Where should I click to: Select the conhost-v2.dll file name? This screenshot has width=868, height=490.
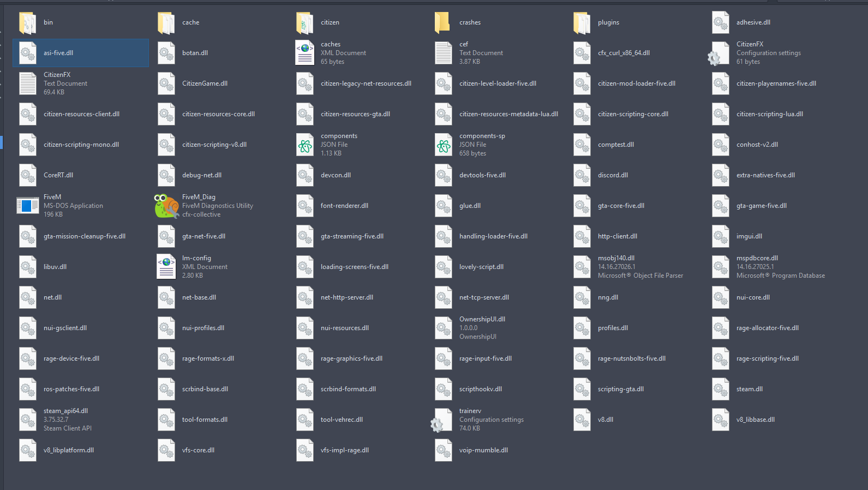point(757,145)
